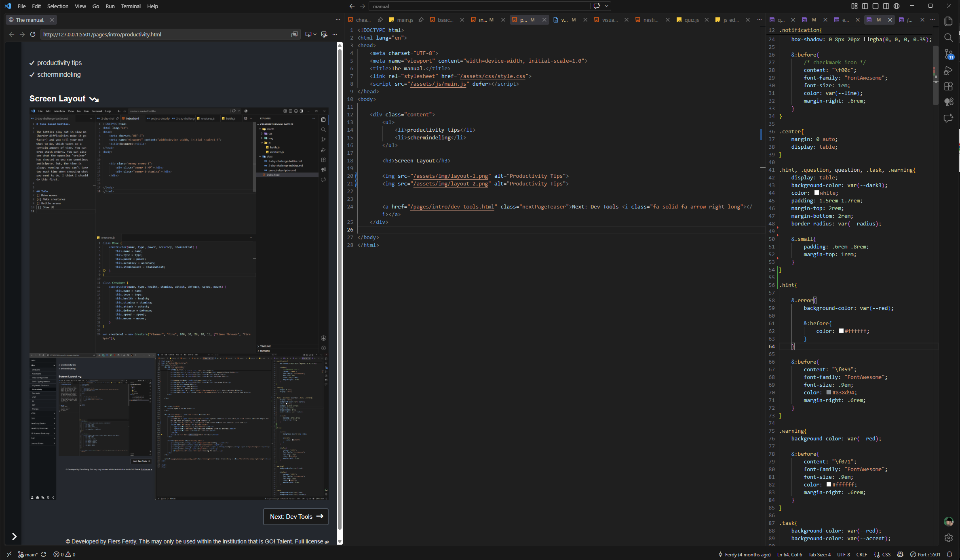The image size is (960, 560).
Task: Switch to the quiz.js editor tab
Action: (x=692, y=20)
